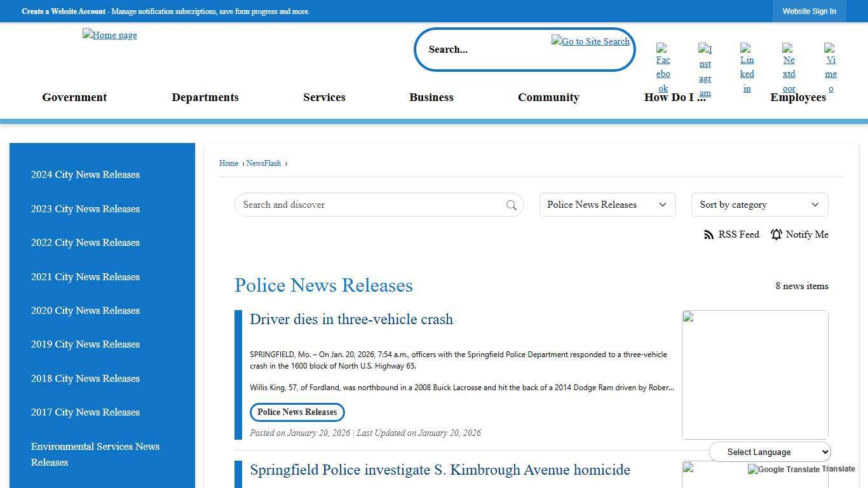Image resolution: width=868 pixels, height=488 pixels.
Task: Open the city's Instagram page
Action: (x=705, y=71)
